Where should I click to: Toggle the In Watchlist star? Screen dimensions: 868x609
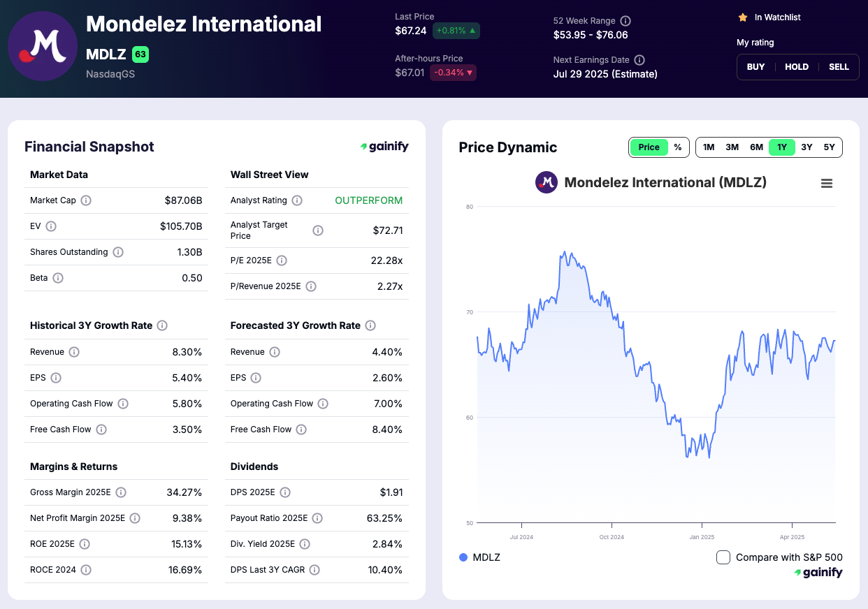tap(743, 17)
